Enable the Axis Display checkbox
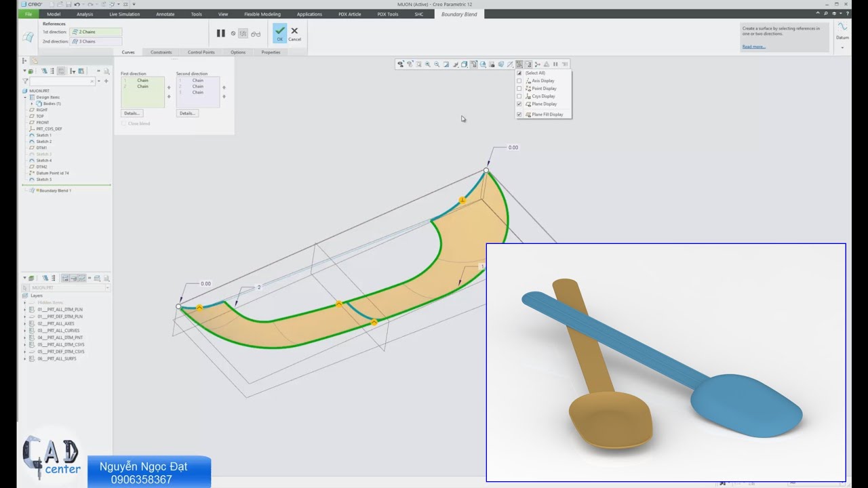 tap(519, 81)
